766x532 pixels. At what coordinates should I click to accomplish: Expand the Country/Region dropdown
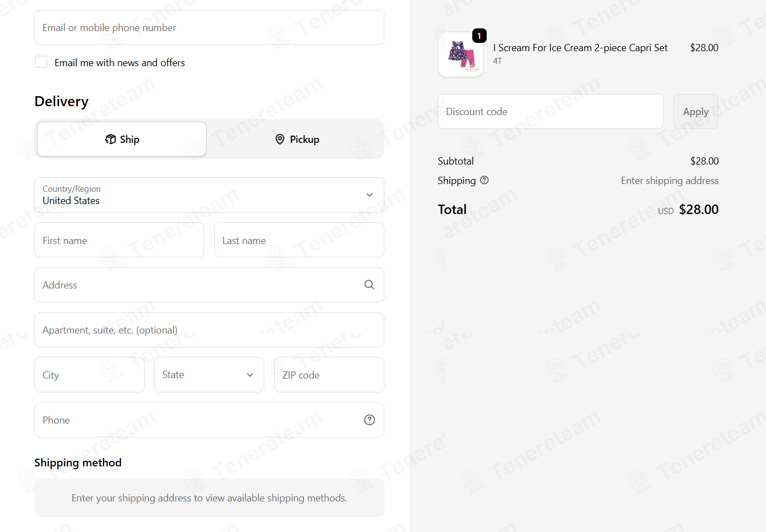(209, 195)
